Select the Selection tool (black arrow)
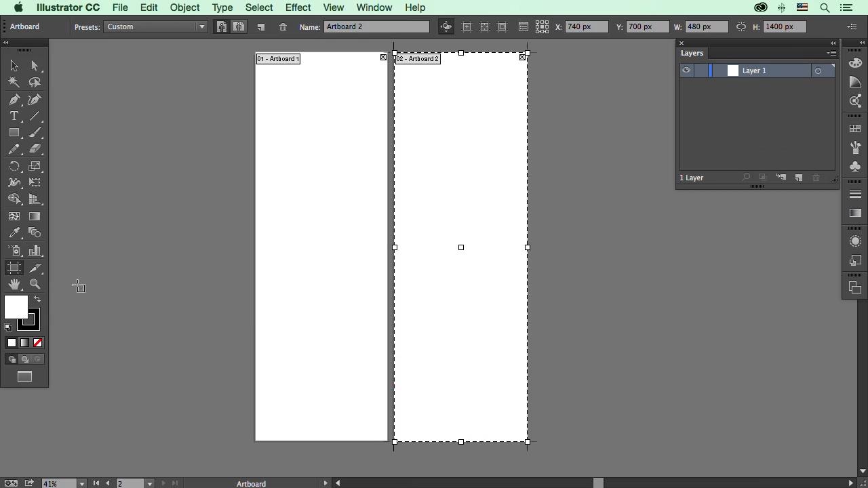 pyautogui.click(x=14, y=66)
